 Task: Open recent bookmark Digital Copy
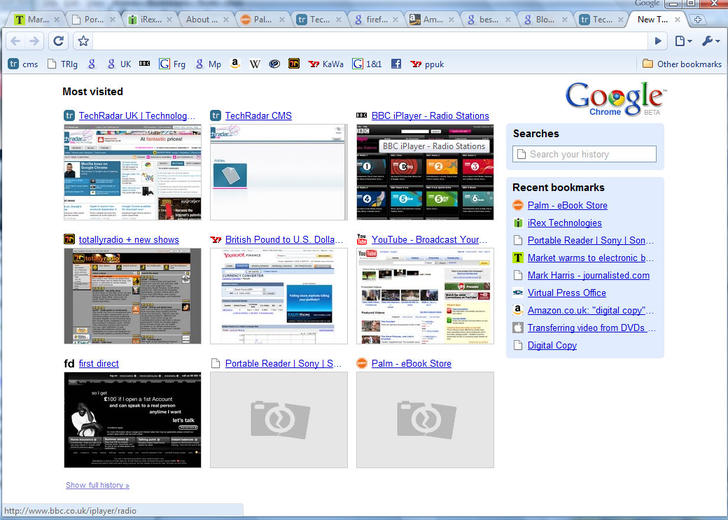pos(552,345)
